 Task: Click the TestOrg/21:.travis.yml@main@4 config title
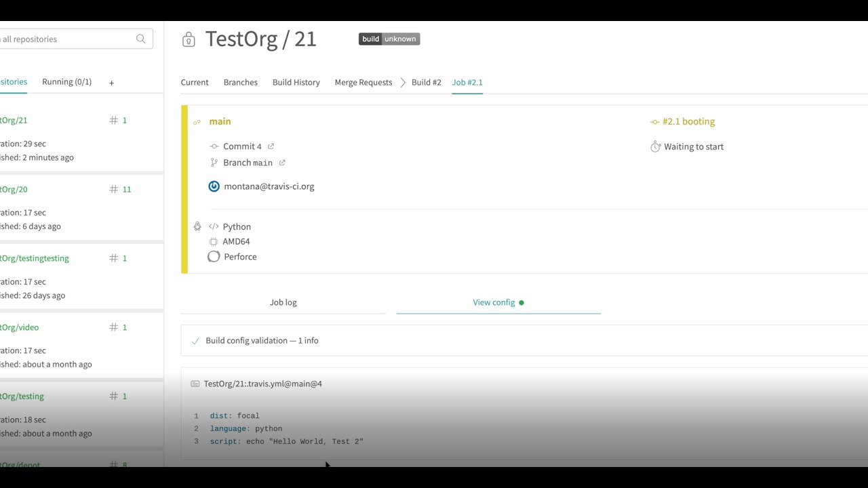click(263, 384)
